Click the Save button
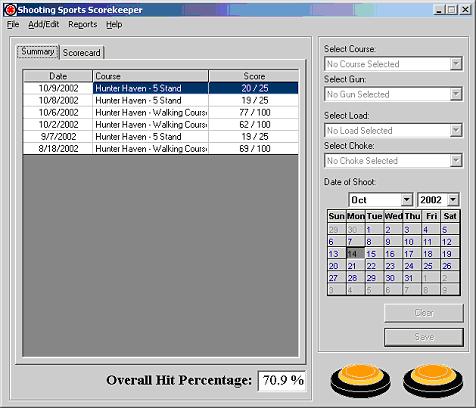Screen dimensions: 476x408 click(x=424, y=337)
